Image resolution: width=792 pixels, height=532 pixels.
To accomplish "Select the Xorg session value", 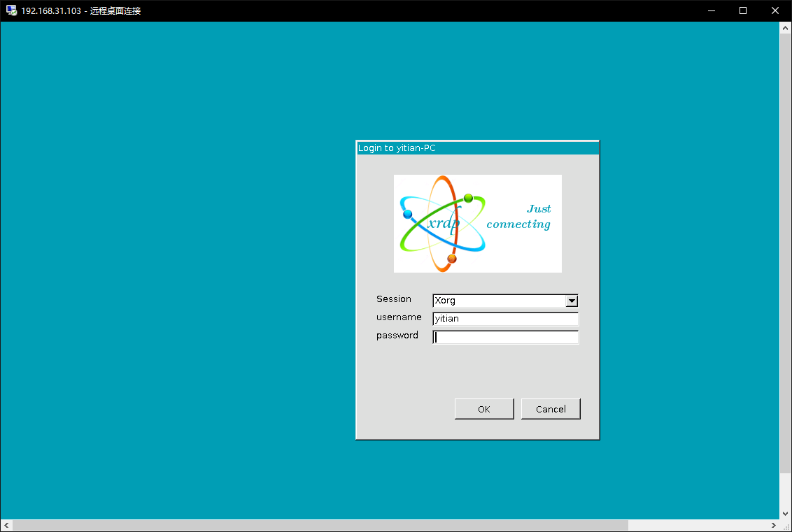I will [x=490, y=301].
